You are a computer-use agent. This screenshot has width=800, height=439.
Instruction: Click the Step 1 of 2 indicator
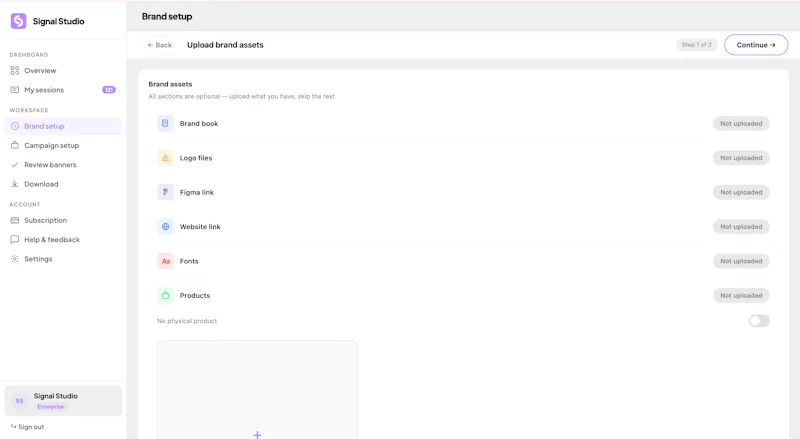[696, 45]
